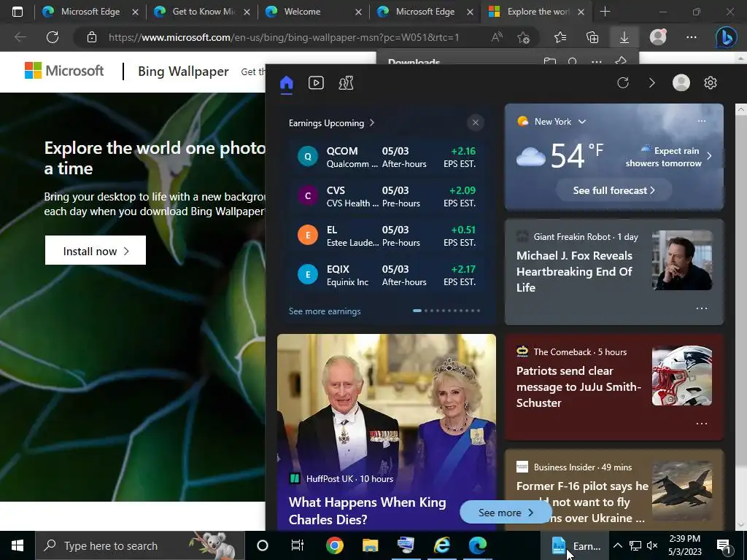Click the Windows Start button
The image size is (747, 560).
pos(18,545)
